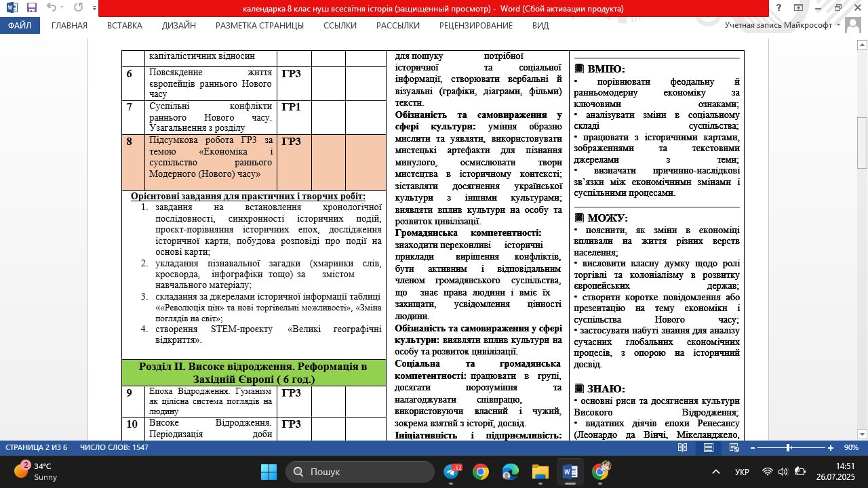Click the Пошук search box on taskbar

click(360, 472)
